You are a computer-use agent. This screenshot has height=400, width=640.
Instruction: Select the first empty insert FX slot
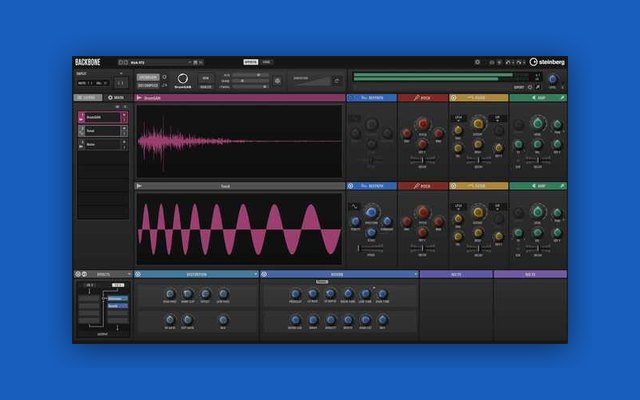(x=456, y=275)
